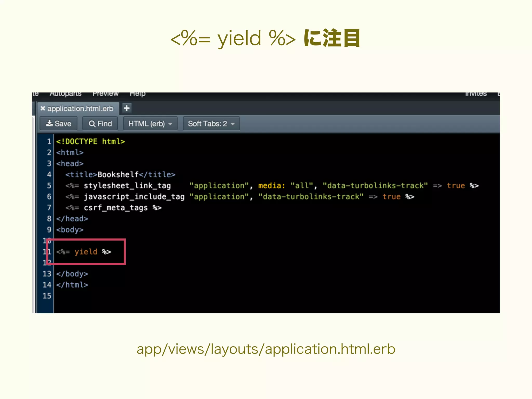Click the opening <head> tag on line 3
The height and width of the screenshot is (399, 532).
[70, 164]
